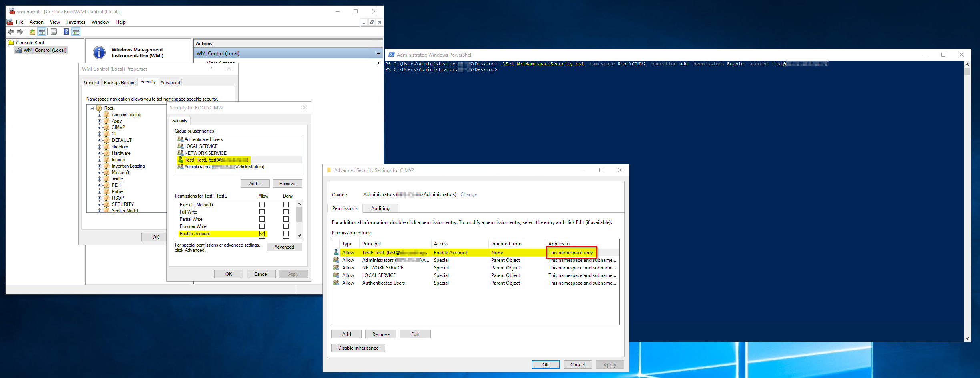Click the Forward navigation arrow in MMC toolbar
Viewport: 980px width, 378px height.
pyautogui.click(x=20, y=32)
